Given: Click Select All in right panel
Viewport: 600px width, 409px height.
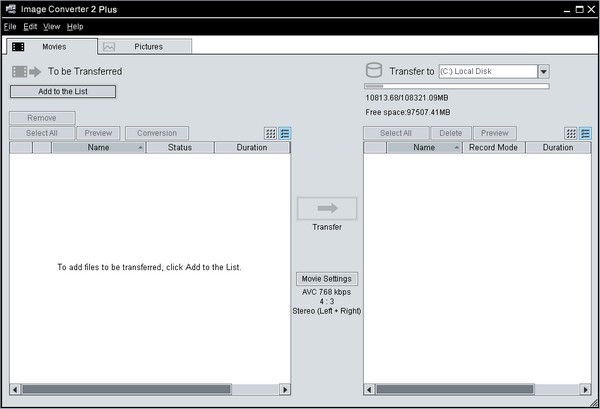Looking at the screenshot, I should 396,133.
